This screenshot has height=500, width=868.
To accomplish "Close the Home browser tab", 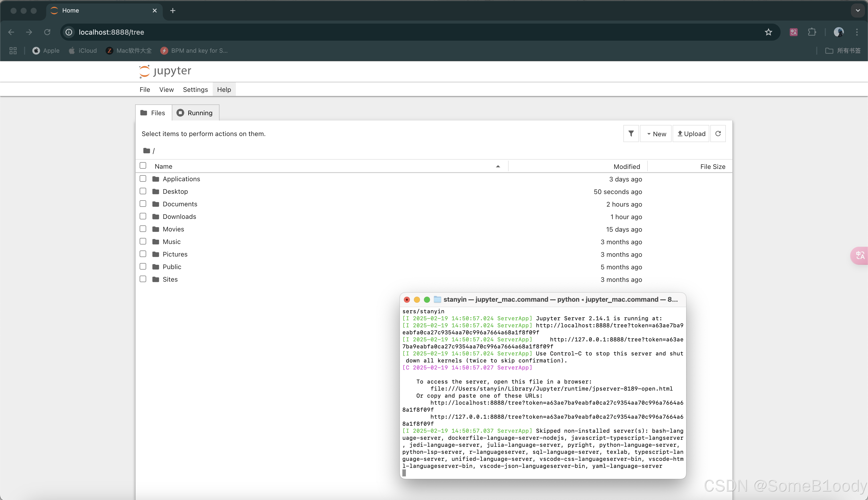I will click(x=155, y=11).
